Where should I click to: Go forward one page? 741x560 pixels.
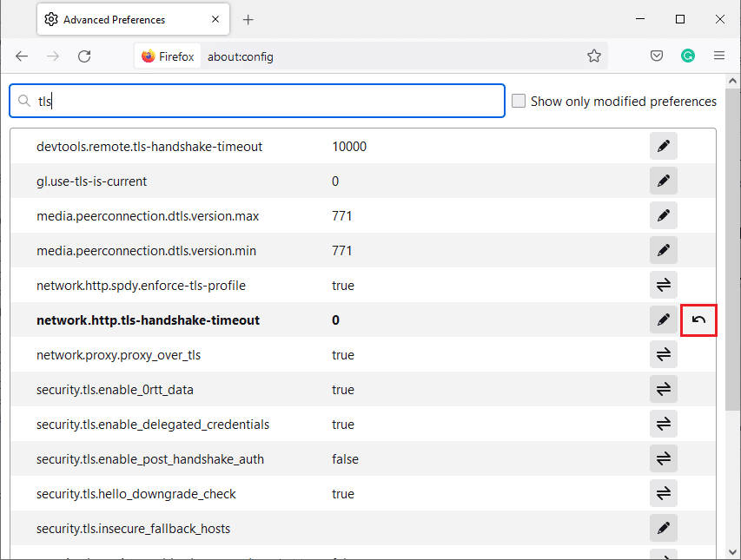tap(53, 56)
